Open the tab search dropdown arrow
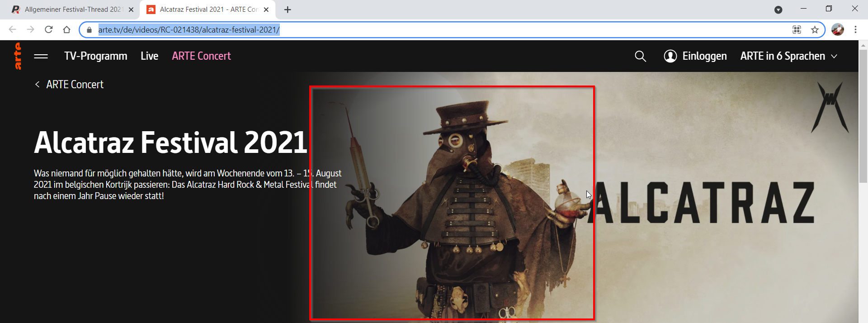 click(x=778, y=9)
